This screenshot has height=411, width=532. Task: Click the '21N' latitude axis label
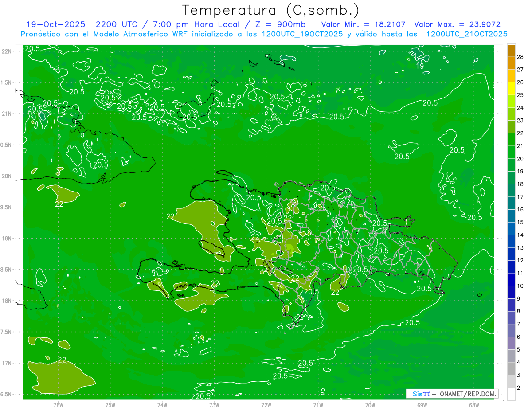pyautogui.click(x=6, y=114)
